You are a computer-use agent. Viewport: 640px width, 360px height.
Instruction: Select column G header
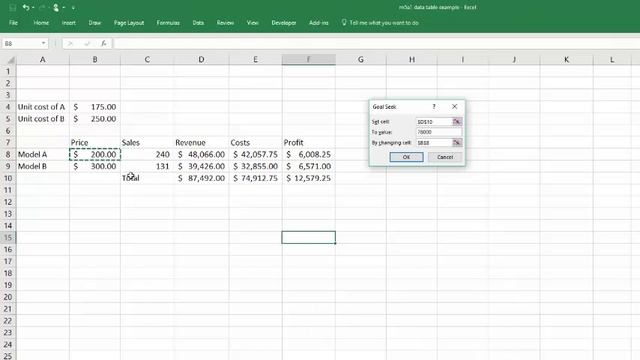[361, 60]
